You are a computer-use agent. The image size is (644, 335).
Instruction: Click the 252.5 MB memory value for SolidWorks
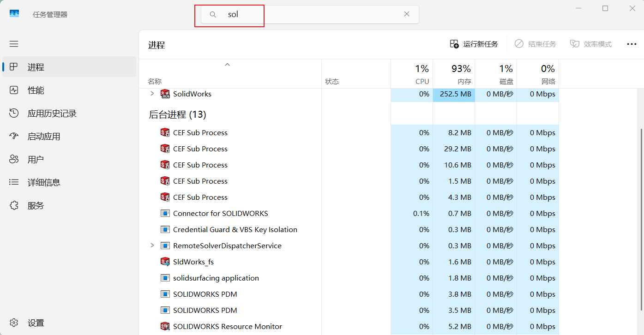click(x=456, y=94)
